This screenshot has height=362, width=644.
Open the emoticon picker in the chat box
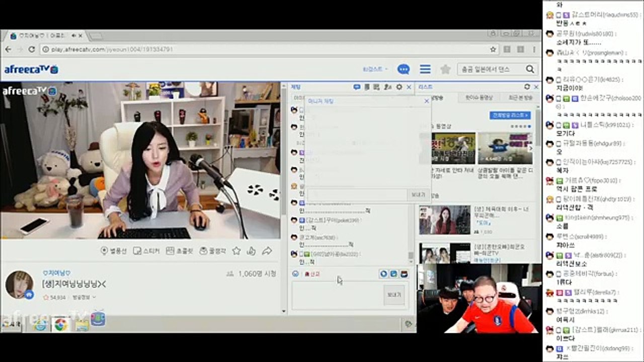[x=295, y=274]
